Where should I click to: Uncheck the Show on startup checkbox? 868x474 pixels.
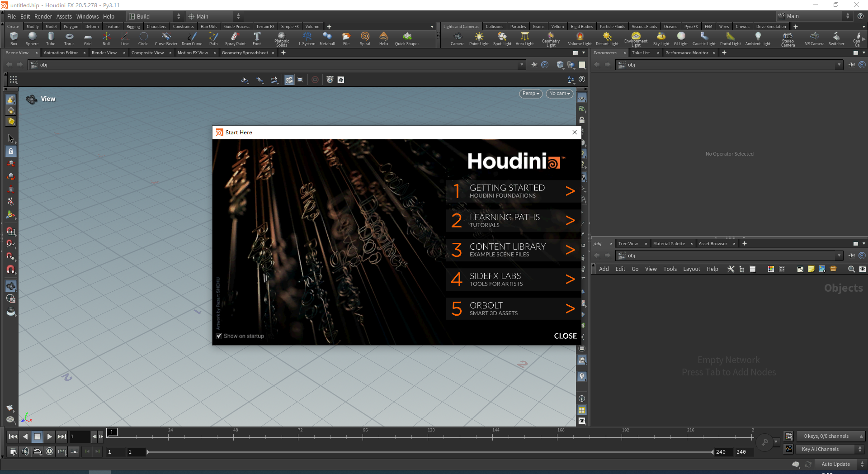pos(219,336)
